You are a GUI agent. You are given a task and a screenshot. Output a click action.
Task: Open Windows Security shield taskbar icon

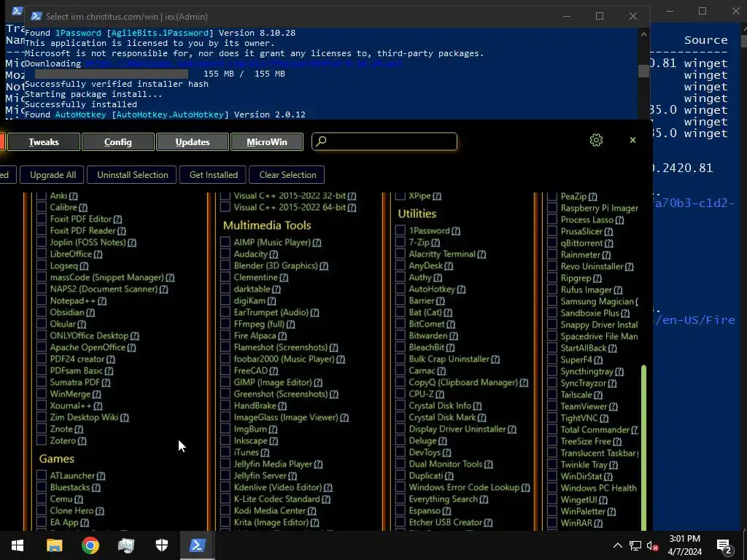tap(162, 545)
